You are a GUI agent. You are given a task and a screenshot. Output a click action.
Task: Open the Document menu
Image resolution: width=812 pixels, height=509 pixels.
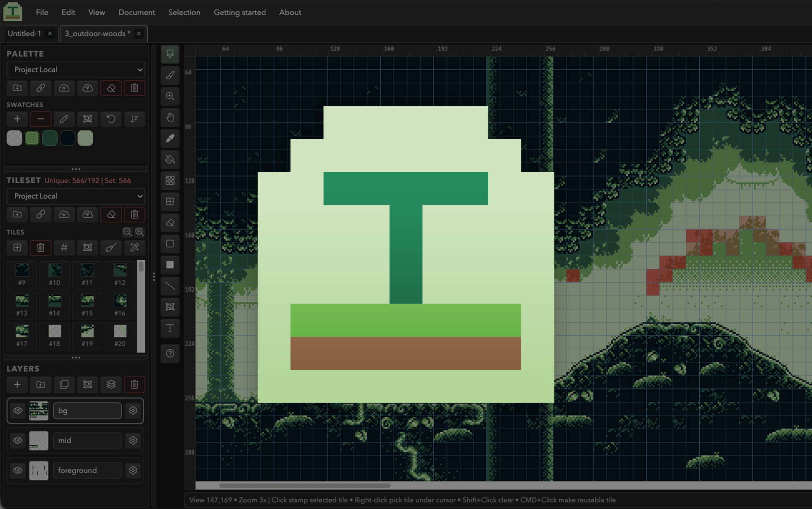pos(137,12)
